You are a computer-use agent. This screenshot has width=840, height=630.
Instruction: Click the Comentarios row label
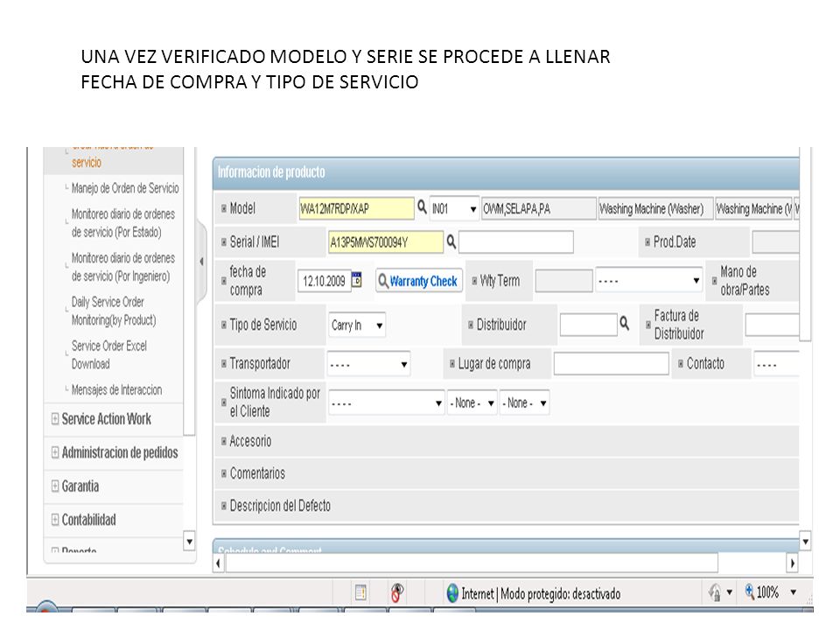tap(257, 473)
